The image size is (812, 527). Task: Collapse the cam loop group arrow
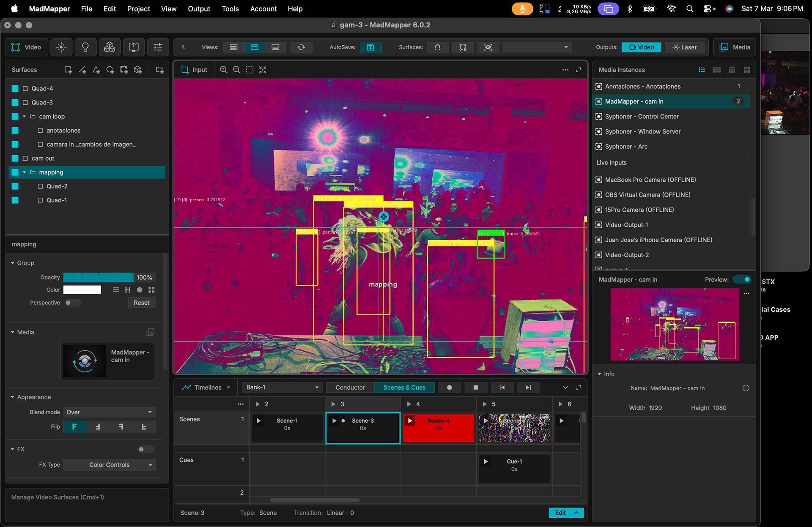tap(24, 116)
